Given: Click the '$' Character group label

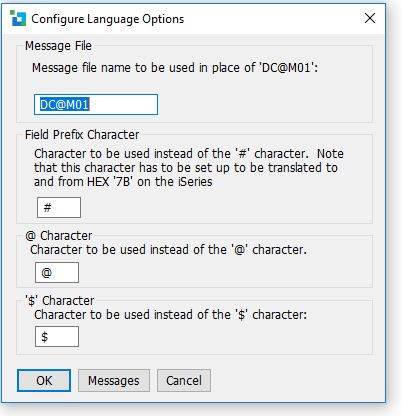Looking at the screenshot, I should point(60,301).
